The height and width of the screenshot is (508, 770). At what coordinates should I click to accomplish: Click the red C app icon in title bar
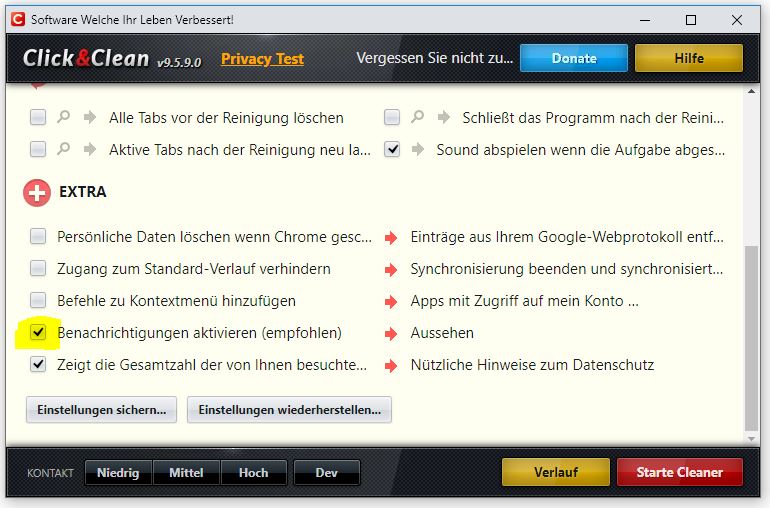pos(18,20)
